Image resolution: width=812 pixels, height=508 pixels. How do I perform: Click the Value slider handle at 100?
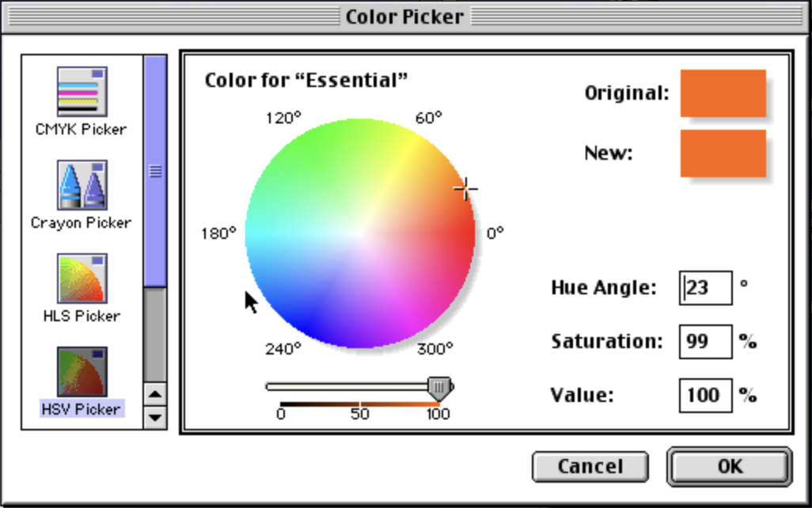(441, 385)
